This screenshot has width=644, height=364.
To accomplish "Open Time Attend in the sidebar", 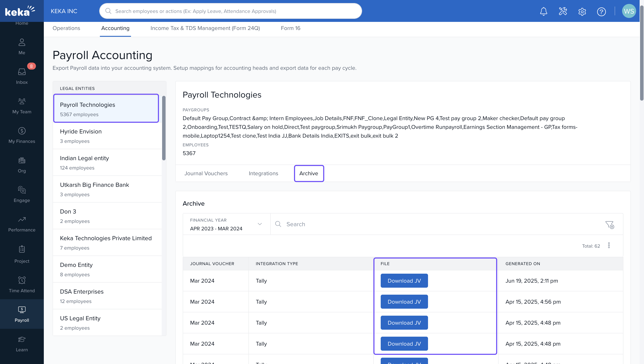I will click(22, 284).
